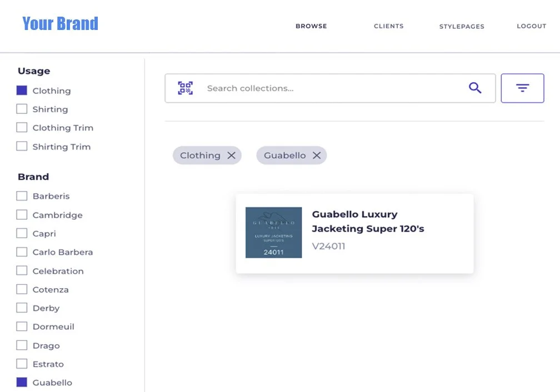This screenshot has height=392, width=560.
Task: Open the Guabello 24011 collection thumbnail
Action: click(x=273, y=233)
